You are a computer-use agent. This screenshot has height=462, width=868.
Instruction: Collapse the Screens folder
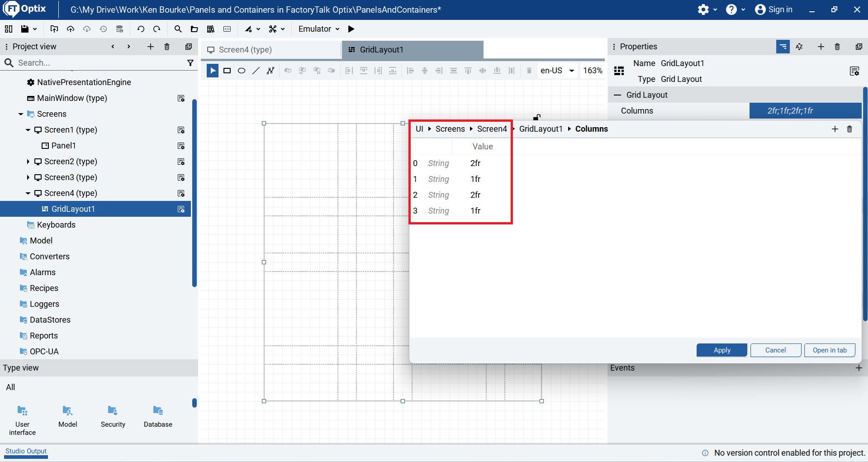click(x=21, y=114)
